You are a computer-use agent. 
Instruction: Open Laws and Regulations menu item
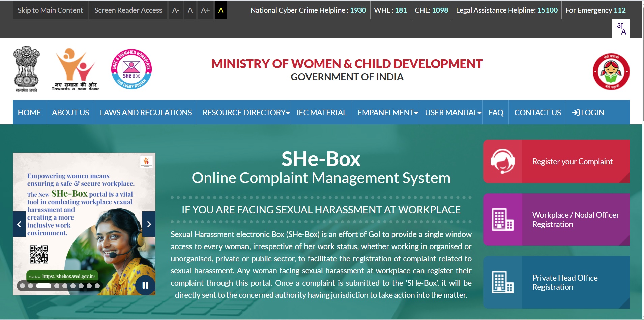coord(146,113)
